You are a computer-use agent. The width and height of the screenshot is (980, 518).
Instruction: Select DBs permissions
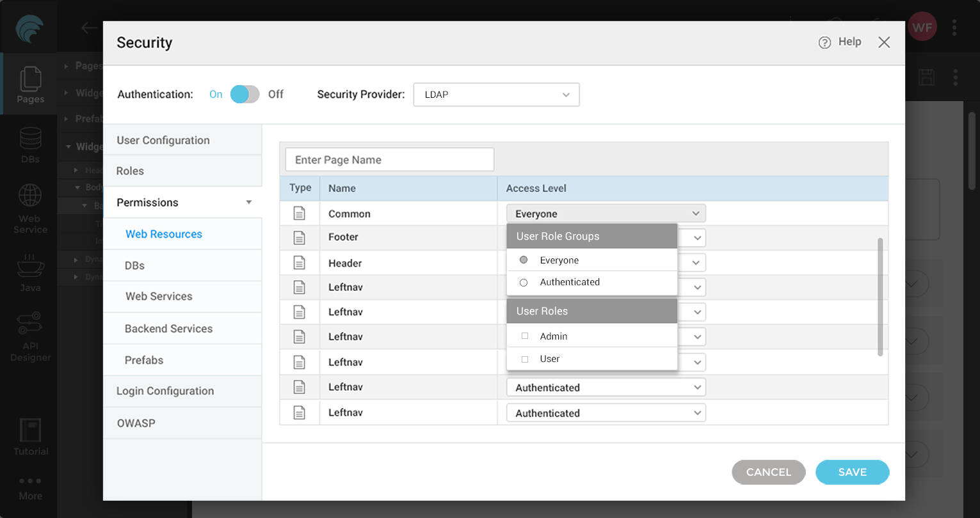coord(182,265)
